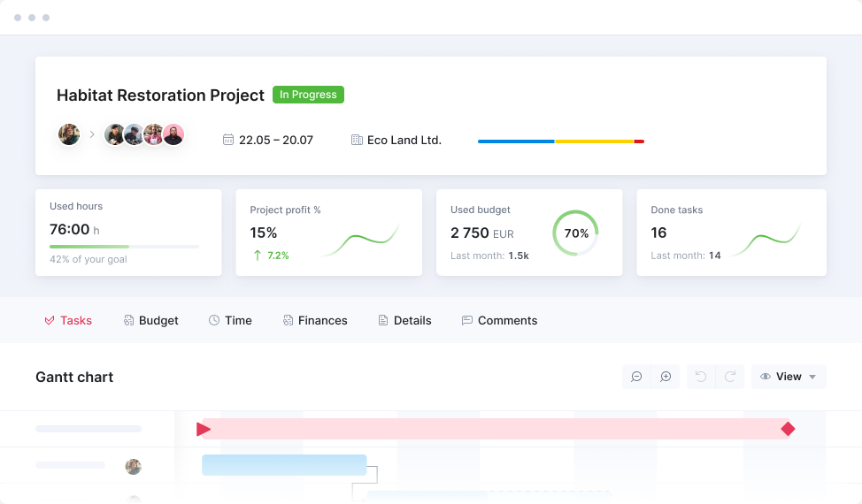The width and height of the screenshot is (862, 504).
Task: Open the View dropdown menu
Action: 789,377
